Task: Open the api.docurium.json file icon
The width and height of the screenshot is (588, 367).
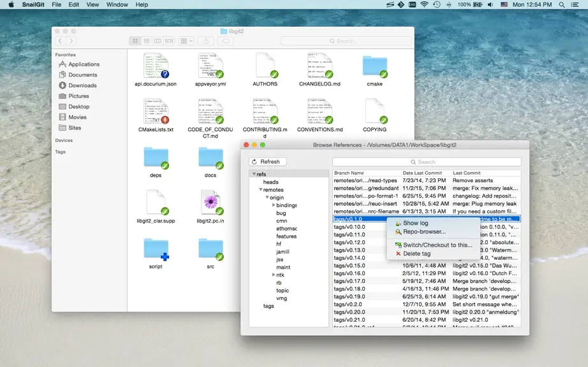Action: (156, 65)
